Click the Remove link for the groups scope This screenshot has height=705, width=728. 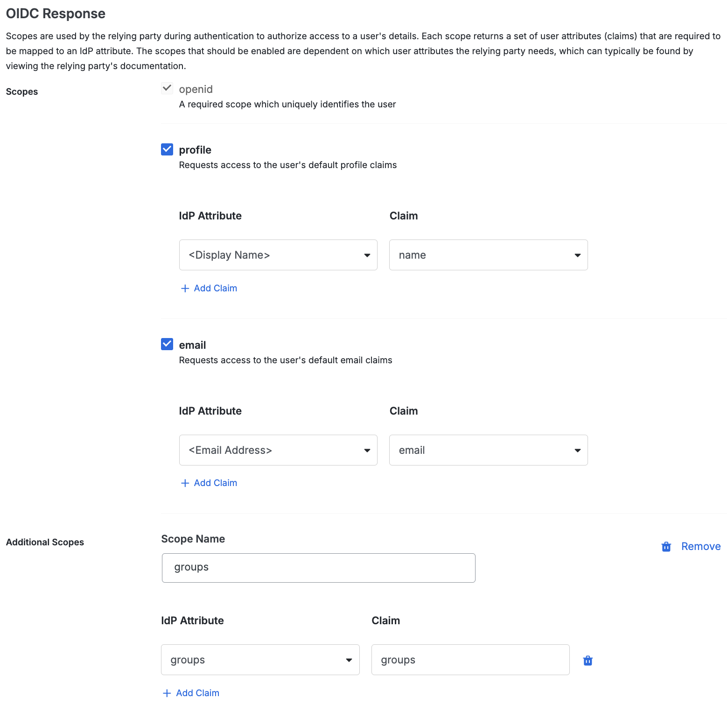(700, 546)
